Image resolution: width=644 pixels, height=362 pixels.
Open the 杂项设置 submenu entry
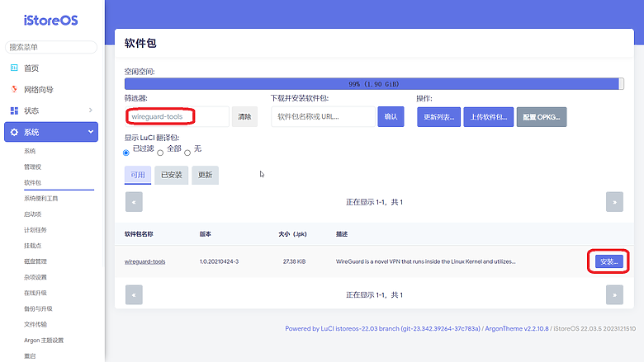point(36,277)
